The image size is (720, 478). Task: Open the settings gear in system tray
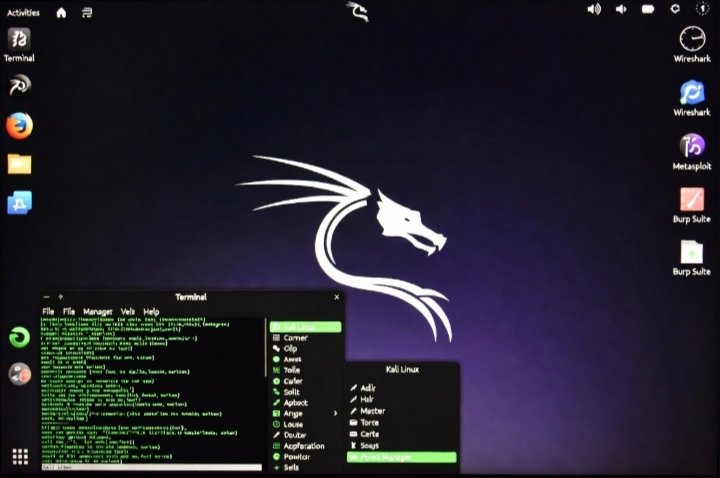click(675, 9)
